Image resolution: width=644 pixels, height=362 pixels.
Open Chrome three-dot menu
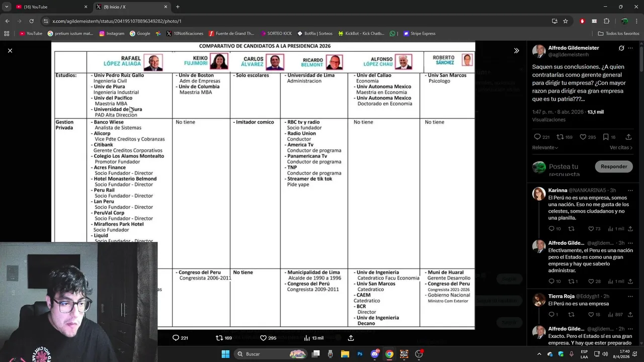click(x=637, y=21)
